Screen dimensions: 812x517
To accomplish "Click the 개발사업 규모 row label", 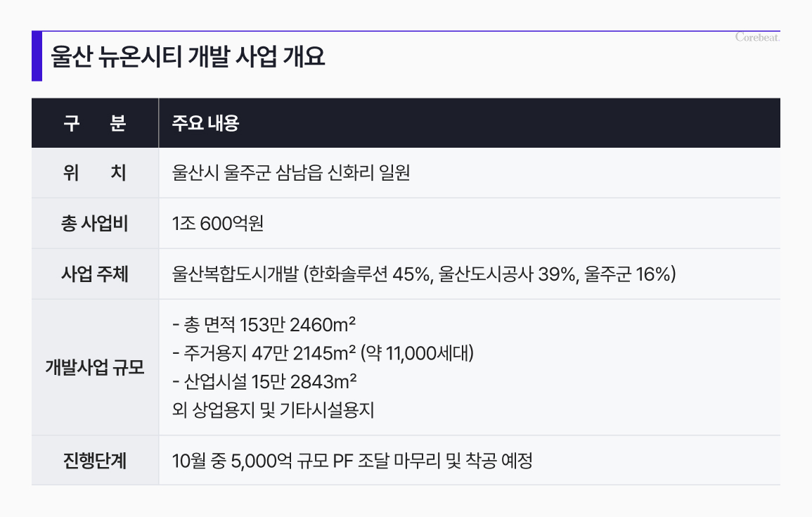I will 95,367.
